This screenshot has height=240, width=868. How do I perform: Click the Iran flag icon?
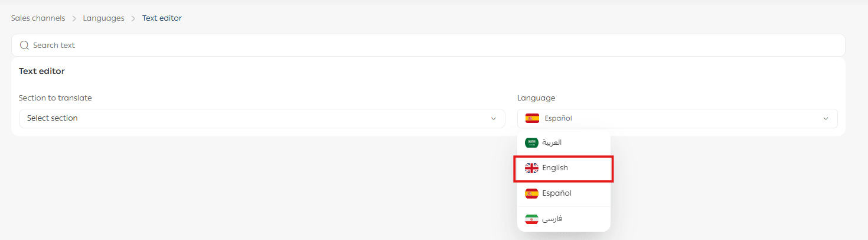click(x=531, y=219)
